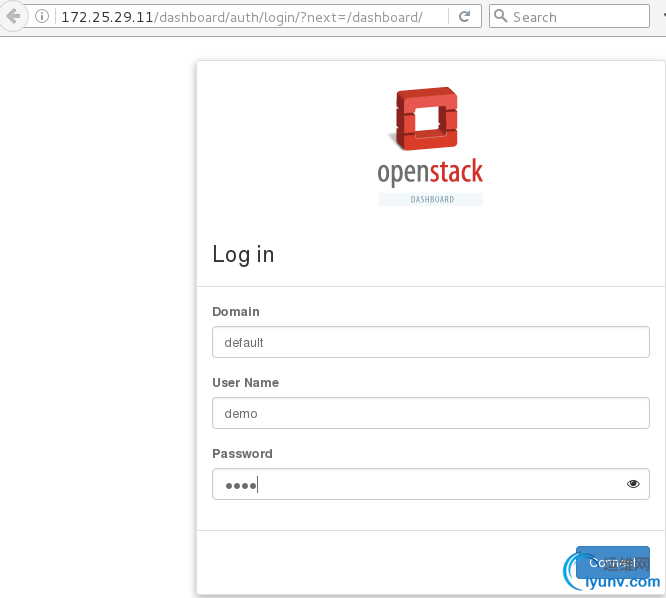666x598 pixels.
Task: Reveal password with the eye icon
Action: (x=633, y=484)
